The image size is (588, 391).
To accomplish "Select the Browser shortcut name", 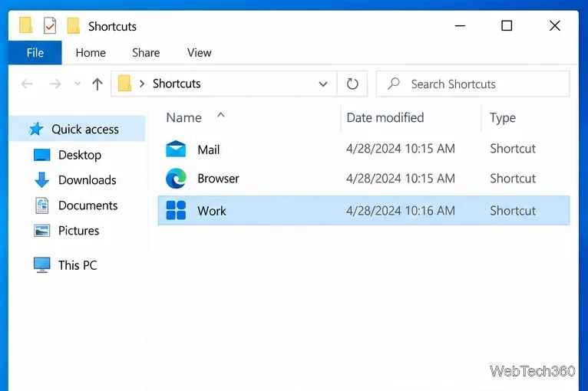I will click(x=218, y=179).
